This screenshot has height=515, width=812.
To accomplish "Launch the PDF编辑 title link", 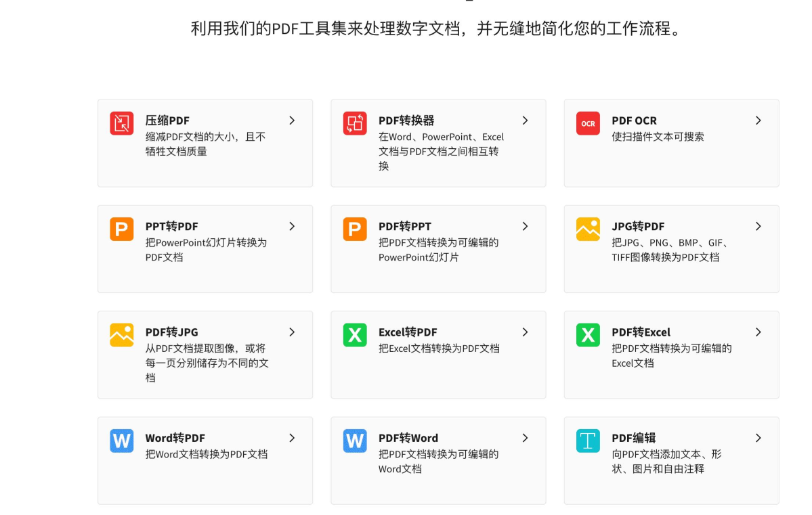I will pyautogui.click(x=634, y=438).
